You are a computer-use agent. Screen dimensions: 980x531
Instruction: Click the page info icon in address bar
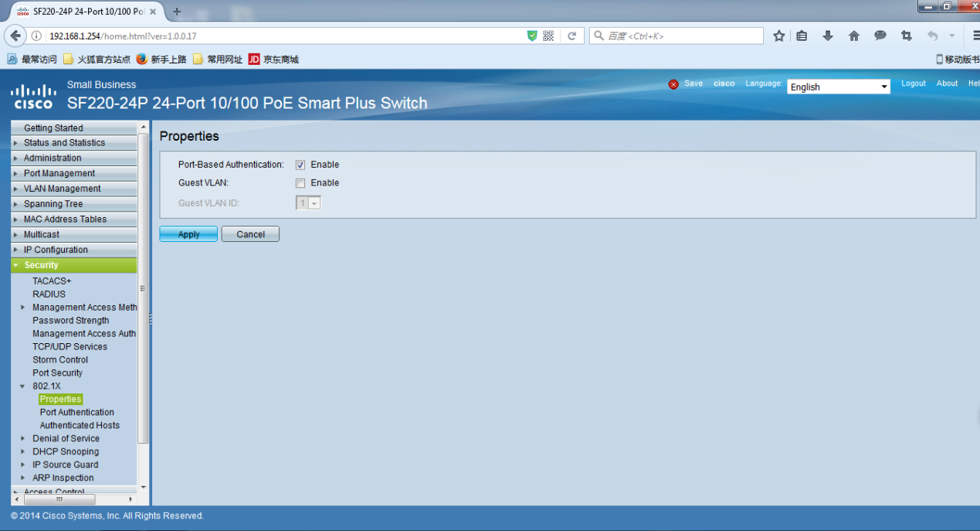point(36,36)
